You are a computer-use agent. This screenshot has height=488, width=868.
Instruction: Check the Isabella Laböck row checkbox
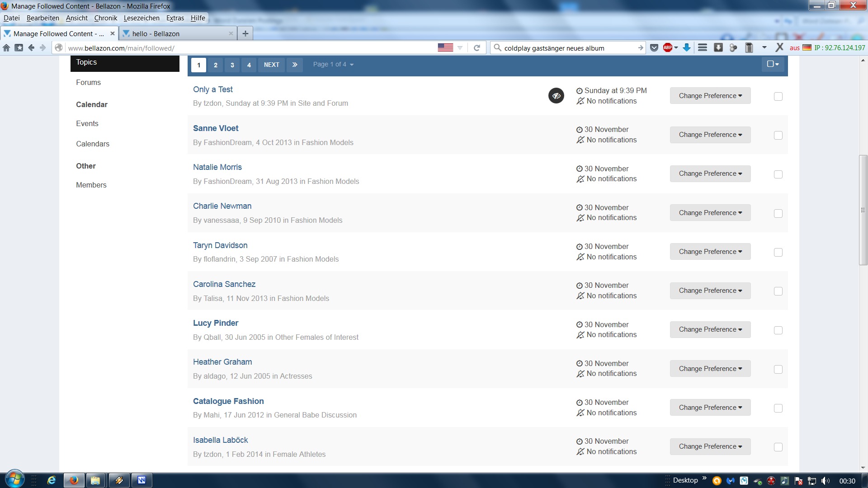(778, 447)
